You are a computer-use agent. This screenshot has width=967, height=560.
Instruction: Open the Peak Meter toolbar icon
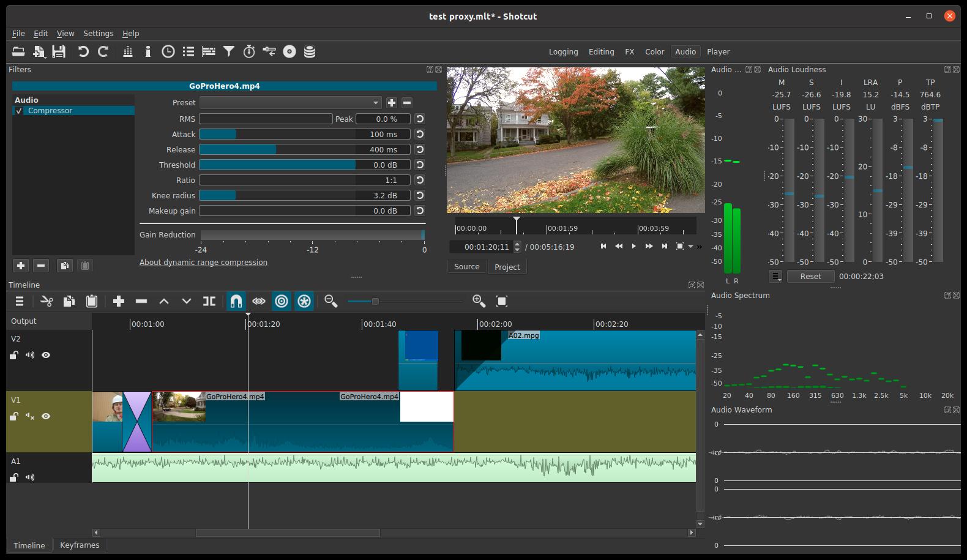point(128,52)
